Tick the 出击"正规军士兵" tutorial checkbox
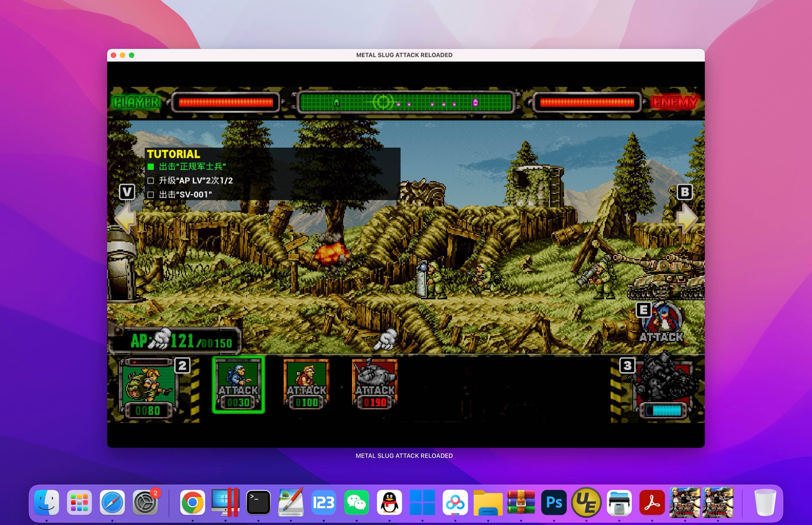 click(x=151, y=166)
